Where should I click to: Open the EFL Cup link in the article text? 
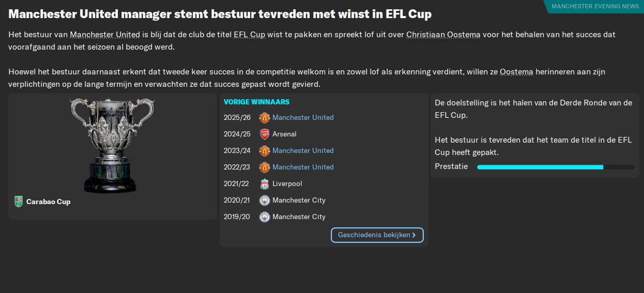tap(249, 35)
